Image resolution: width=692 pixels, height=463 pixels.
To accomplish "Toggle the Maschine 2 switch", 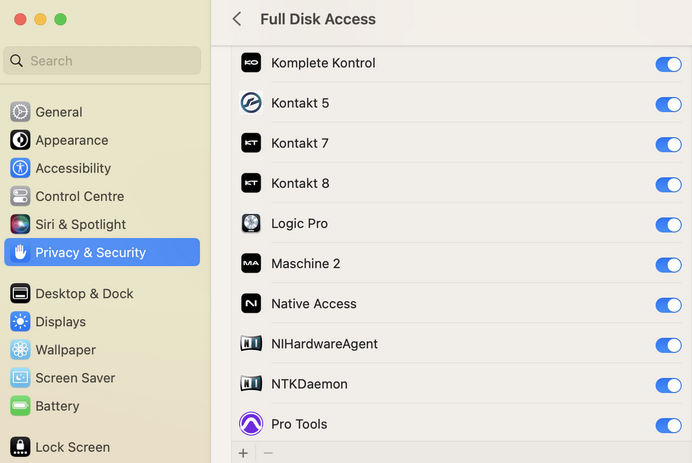I will [x=668, y=265].
